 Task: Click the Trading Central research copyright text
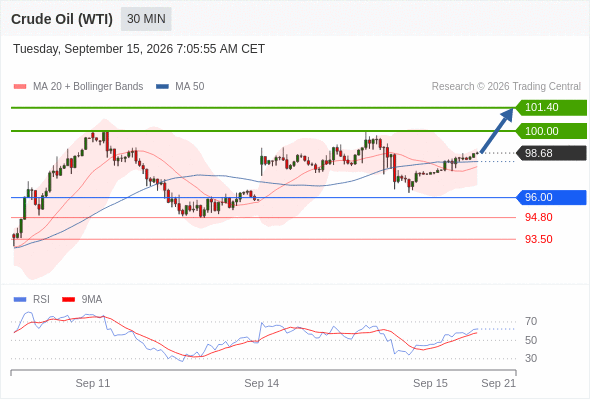(506, 87)
